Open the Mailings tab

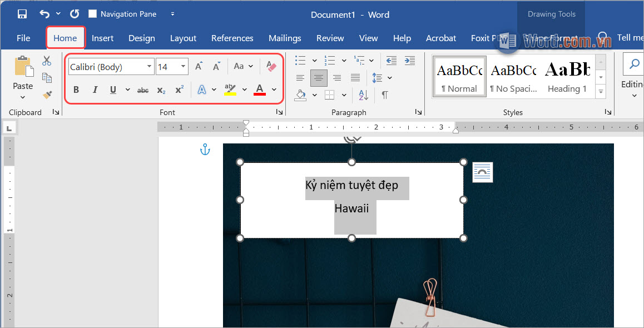(285, 38)
